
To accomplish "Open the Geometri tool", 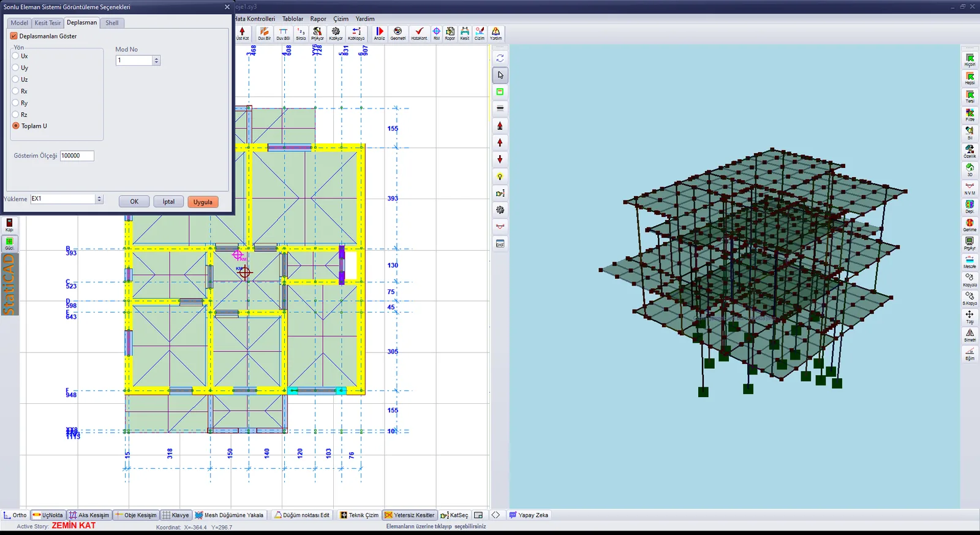I will click(398, 33).
